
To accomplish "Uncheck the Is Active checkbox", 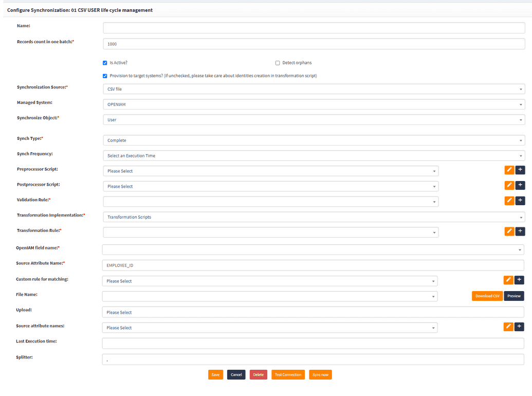I will click(x=105, y=62).
